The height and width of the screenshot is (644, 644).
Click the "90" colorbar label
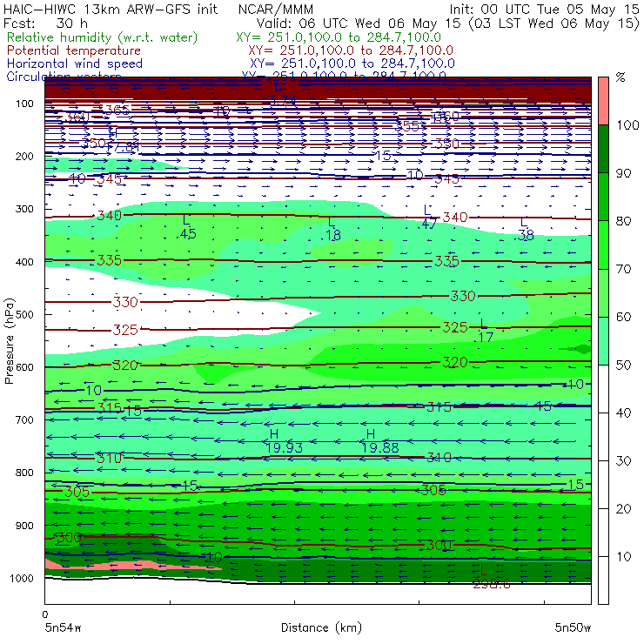click(x=623, y=173)
